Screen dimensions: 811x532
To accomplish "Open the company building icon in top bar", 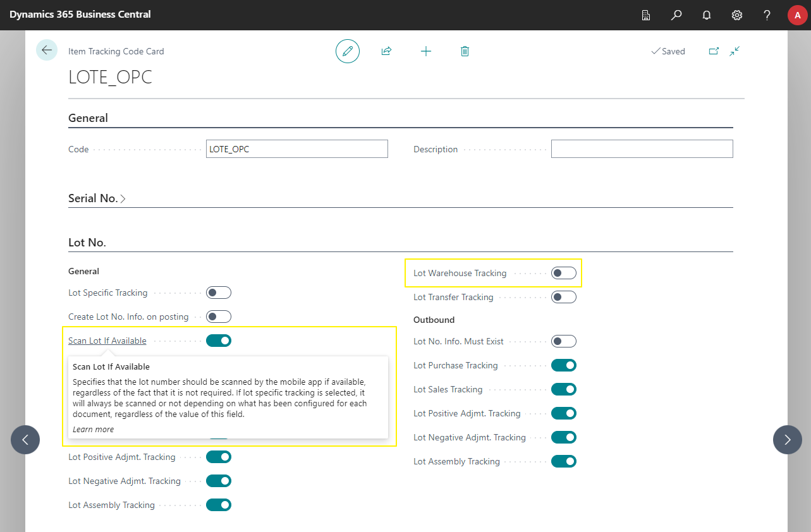I will pos(646,15).
